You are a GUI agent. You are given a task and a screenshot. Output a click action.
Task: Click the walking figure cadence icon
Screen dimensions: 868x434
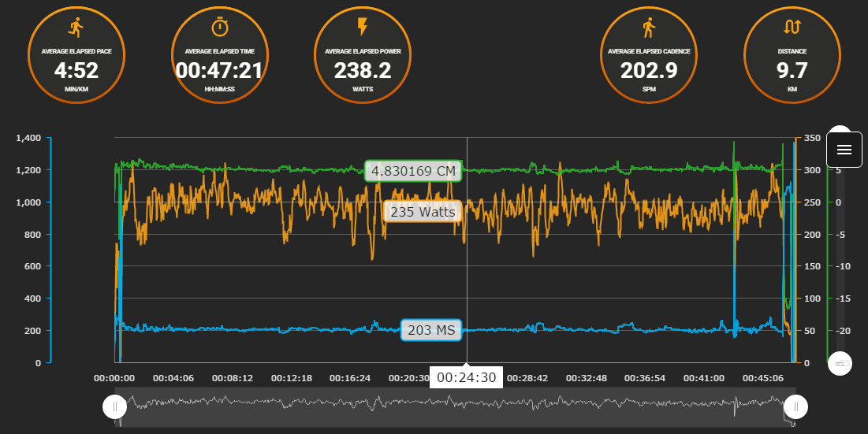click(649, 28)
